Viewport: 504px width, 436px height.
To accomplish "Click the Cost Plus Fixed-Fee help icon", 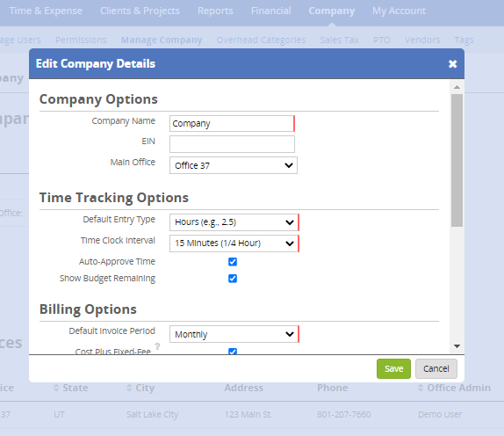I will pos(157,346).
